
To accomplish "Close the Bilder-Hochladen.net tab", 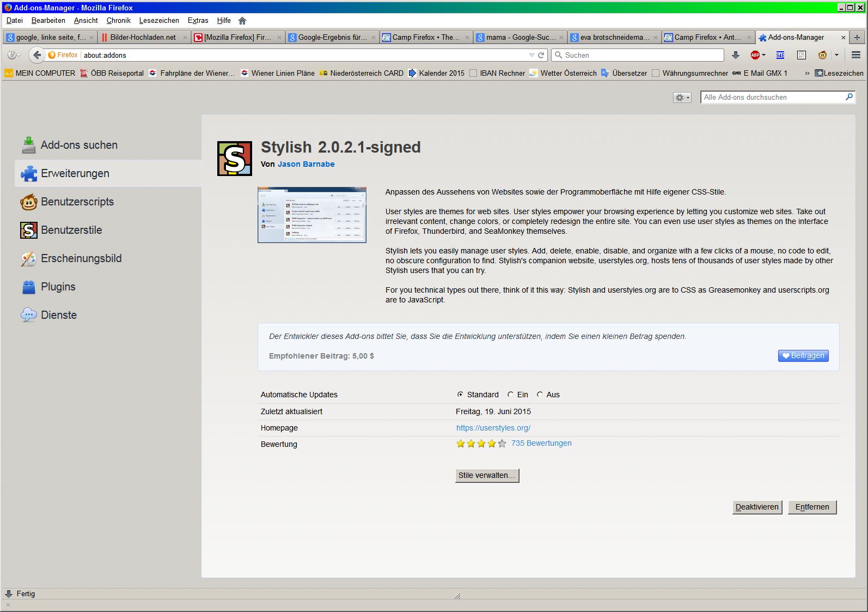I will point(185,38).
